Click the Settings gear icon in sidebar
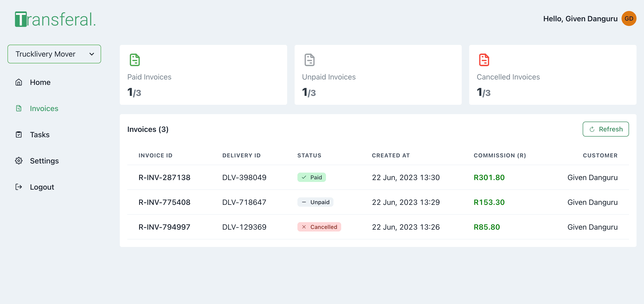Screen dimensions: 644x304 click(x=19, y=161)
